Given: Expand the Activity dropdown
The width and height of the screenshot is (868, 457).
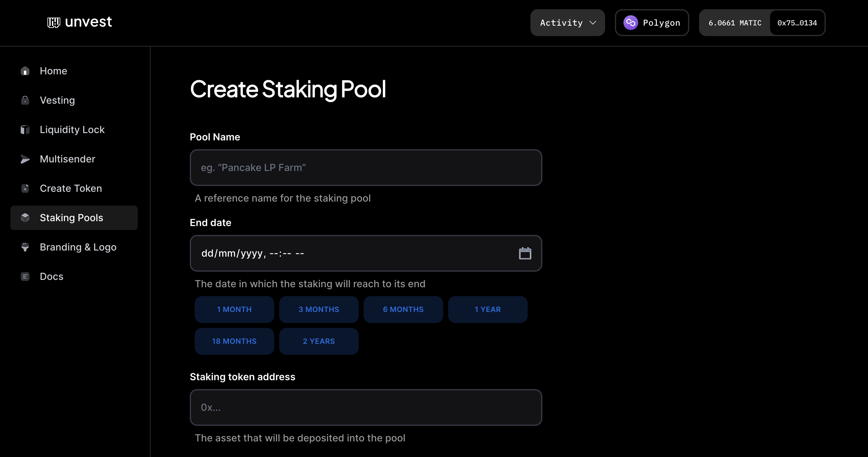Looking at the screenshot, I should click(567, 23).
